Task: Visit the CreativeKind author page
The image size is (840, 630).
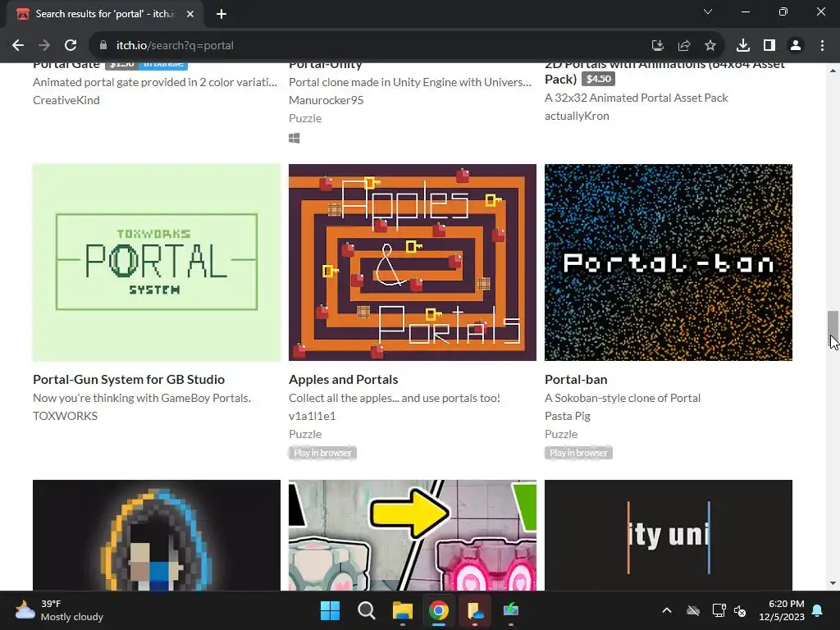Action: coord(66,100)
